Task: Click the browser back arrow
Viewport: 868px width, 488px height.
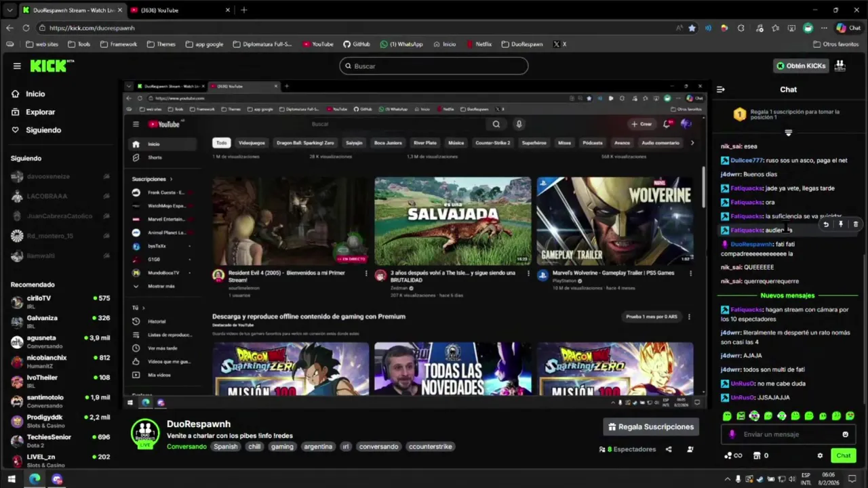Action: pyautogui.click(x=9, y=28)
